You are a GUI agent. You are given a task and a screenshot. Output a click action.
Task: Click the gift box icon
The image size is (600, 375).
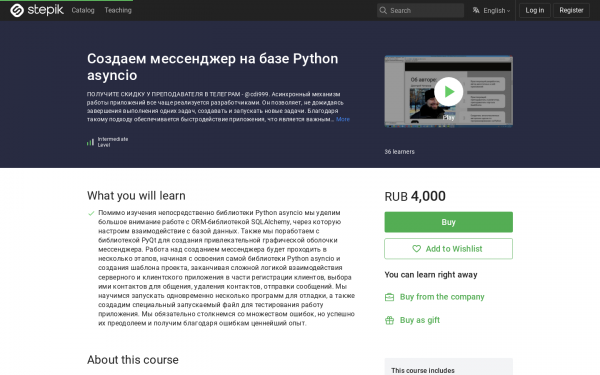click(x=389, y=320)
